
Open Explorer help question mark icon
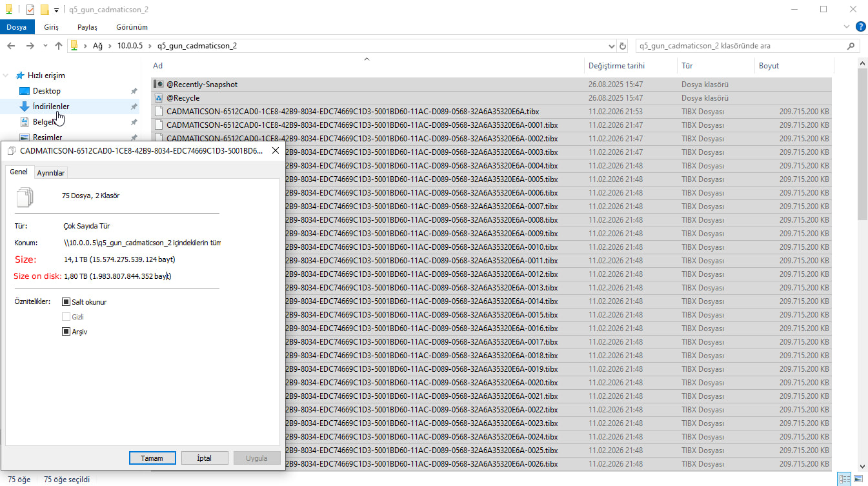[x=860, y=26]
